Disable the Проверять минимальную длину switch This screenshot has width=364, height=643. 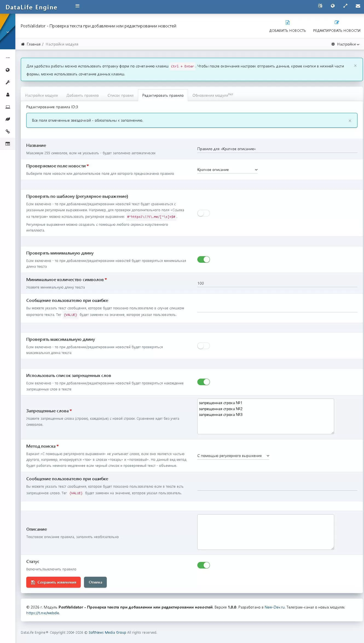click(203, 259)
